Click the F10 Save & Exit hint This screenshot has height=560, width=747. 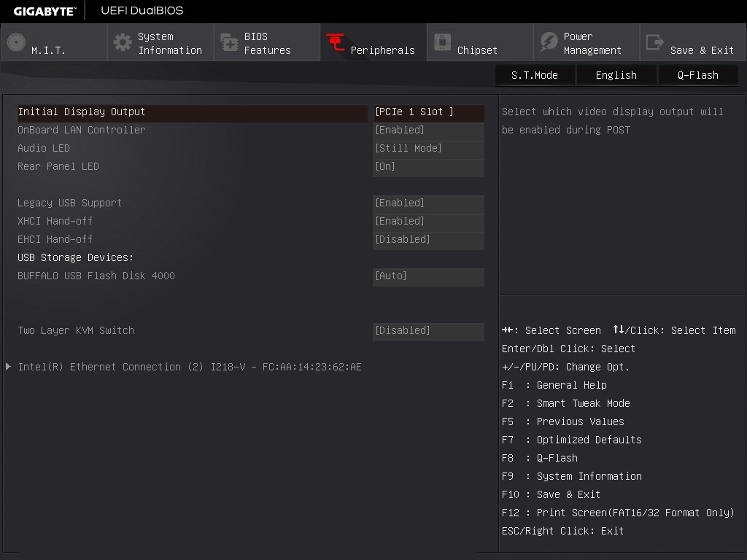point(551,494)
